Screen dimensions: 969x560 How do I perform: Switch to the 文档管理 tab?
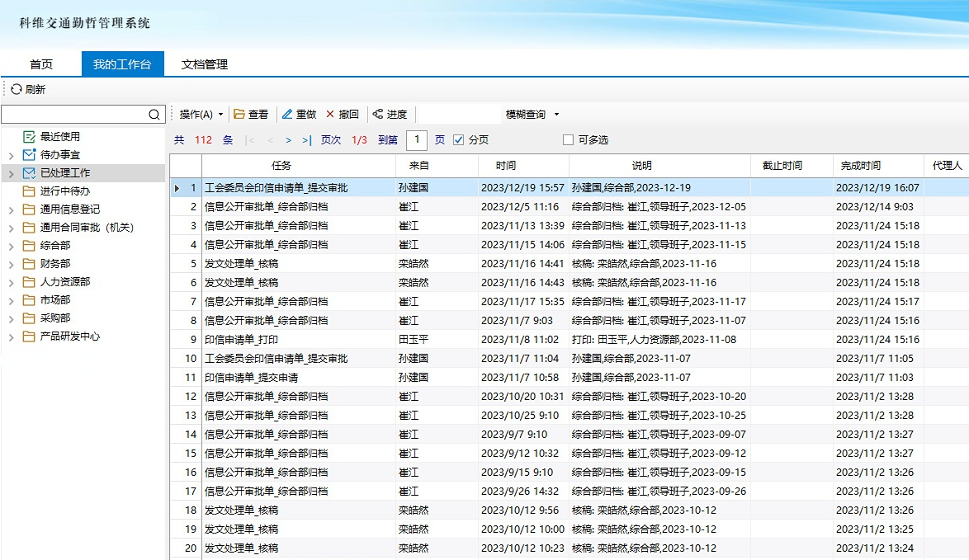point(204,64)
